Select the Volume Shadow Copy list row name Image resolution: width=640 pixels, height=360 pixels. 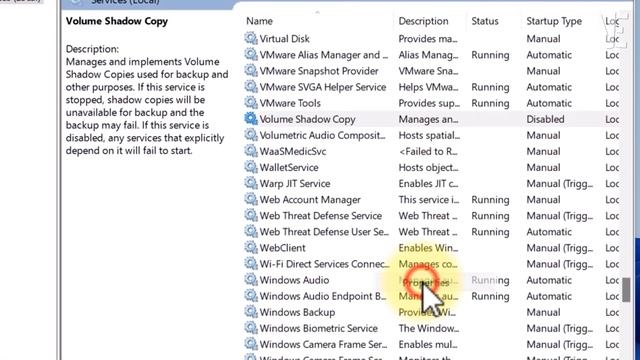pos(307,119)
